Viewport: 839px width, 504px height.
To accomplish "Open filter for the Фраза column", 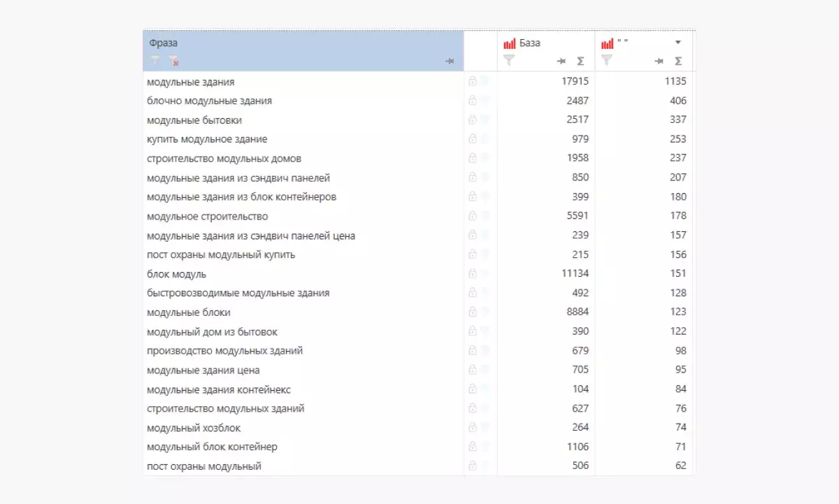I will 155,61.
